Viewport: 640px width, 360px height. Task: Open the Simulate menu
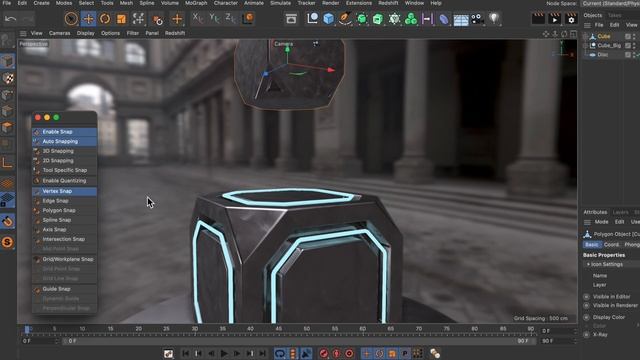pyautogui.click(x=280, y=3)
